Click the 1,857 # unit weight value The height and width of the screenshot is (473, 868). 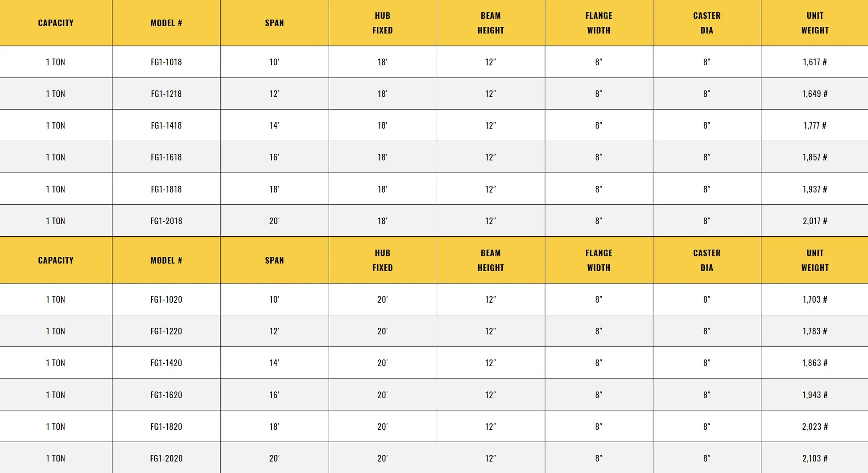tap(814, 157)
